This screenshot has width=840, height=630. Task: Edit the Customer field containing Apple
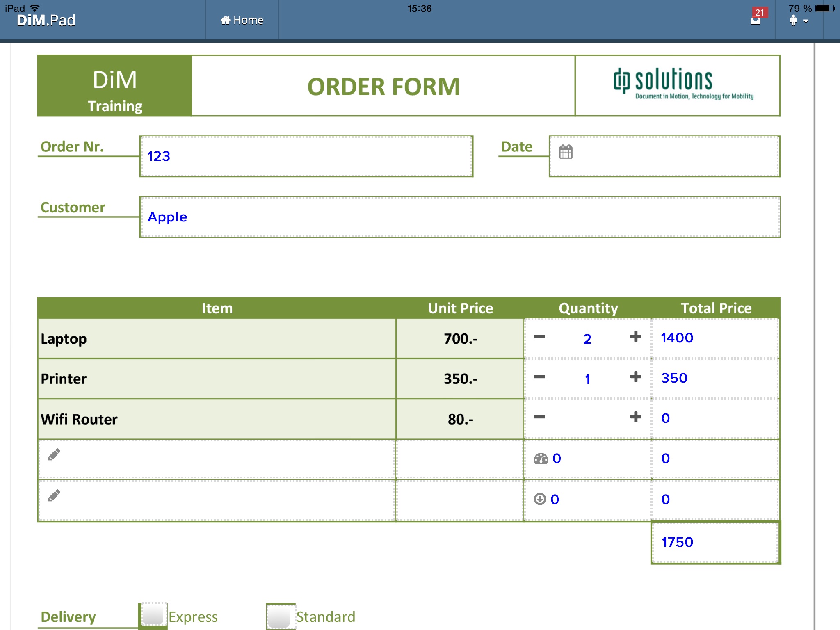click(x=460, y=217)
